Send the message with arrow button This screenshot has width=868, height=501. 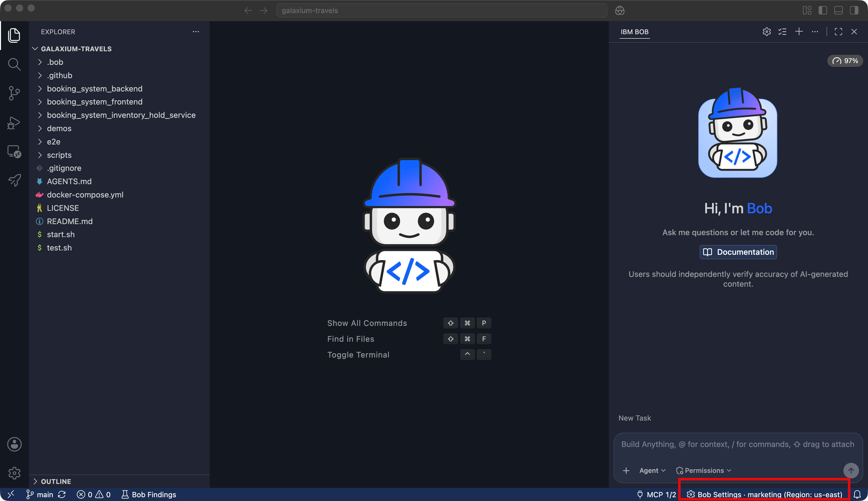(x=851, y=470)
